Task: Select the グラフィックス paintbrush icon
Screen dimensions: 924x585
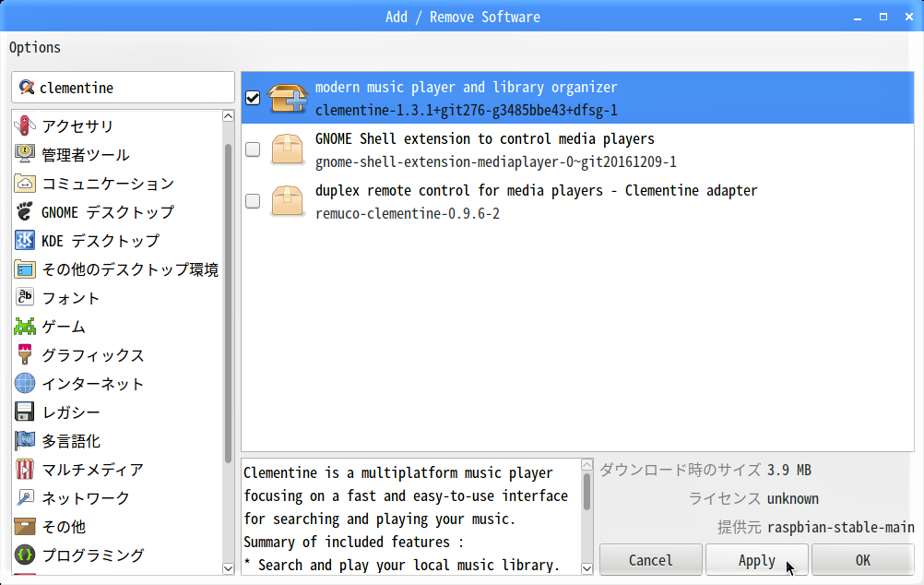Action: click(25, 354)
